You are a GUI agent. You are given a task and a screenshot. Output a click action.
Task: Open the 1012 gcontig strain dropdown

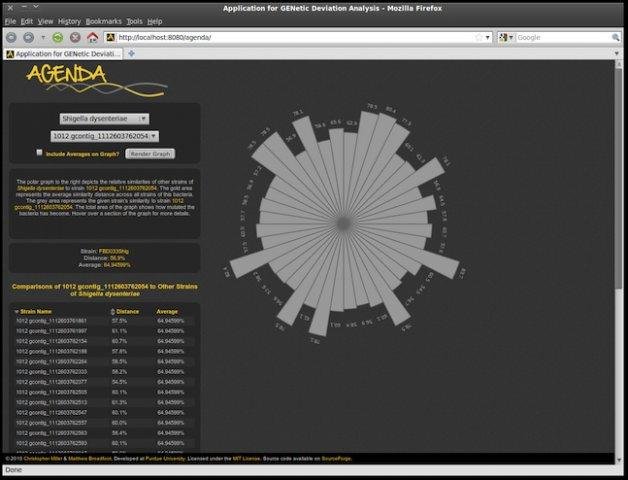(105, 136)
